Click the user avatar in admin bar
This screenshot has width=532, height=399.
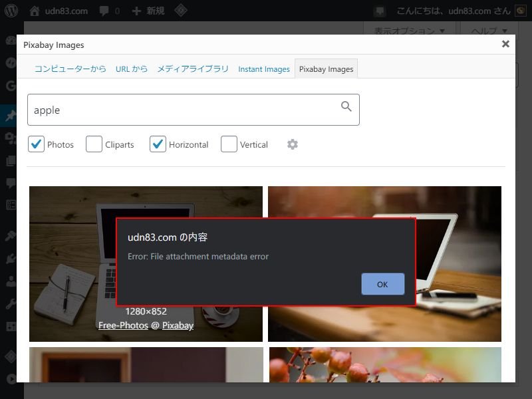tap(521, 11)
